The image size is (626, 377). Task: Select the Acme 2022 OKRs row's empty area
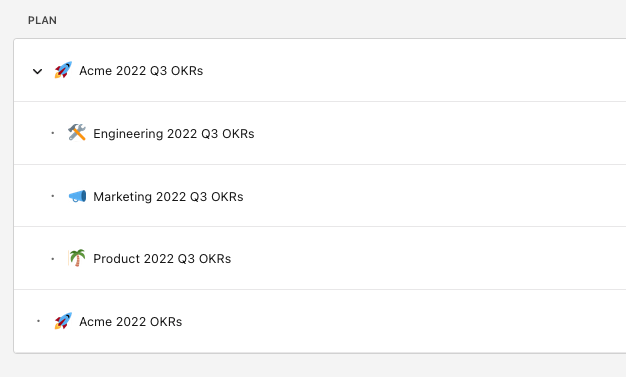coord(403,321)
